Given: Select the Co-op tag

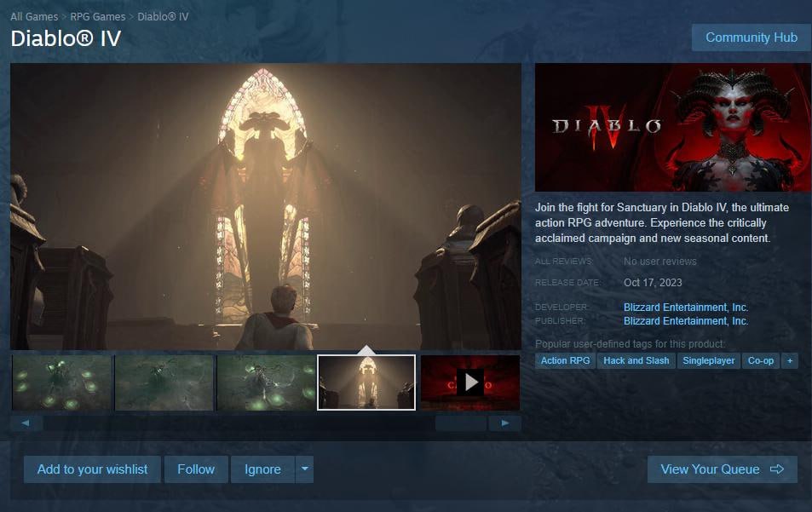Looking at the screenshot, I should click(760, 360).
